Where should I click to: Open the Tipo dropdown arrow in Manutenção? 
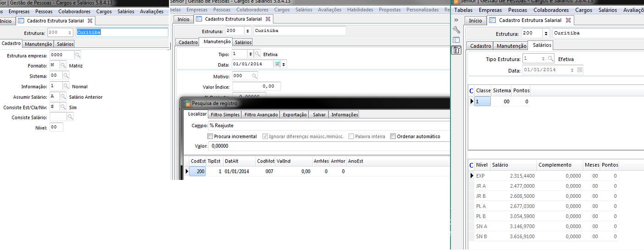tap(250, 54)
